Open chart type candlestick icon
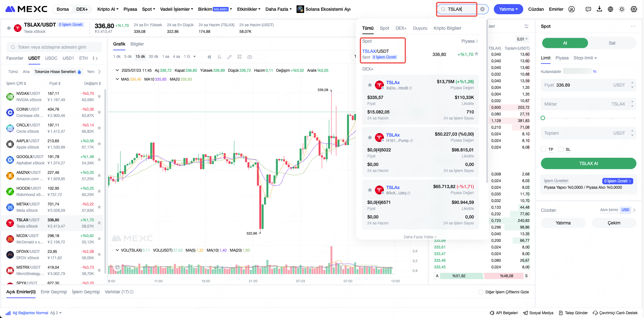Screen dimensions: 644x318 [209, 57]
